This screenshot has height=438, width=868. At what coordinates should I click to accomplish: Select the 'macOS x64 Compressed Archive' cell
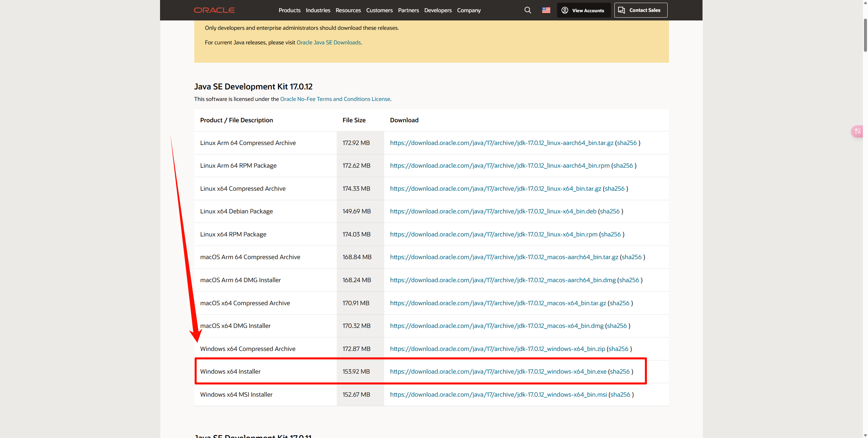265,303
